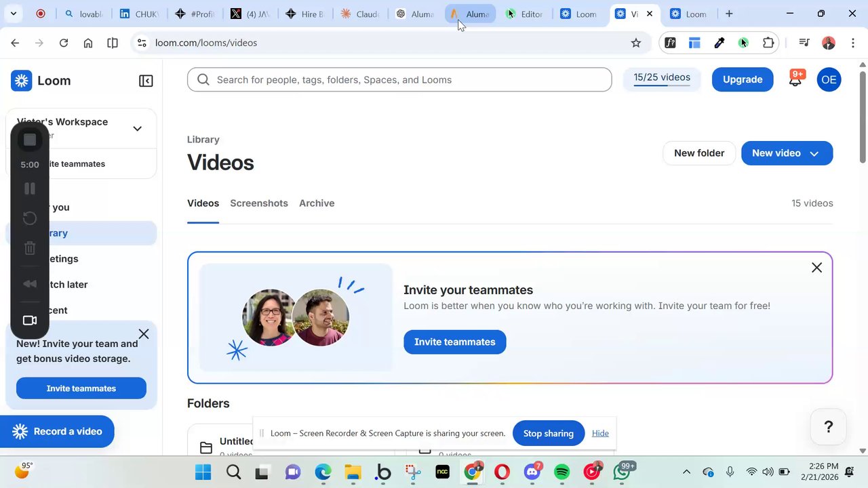Switch to the Archive tab
This screenshot has width=868, height=488.
point(317,203)
